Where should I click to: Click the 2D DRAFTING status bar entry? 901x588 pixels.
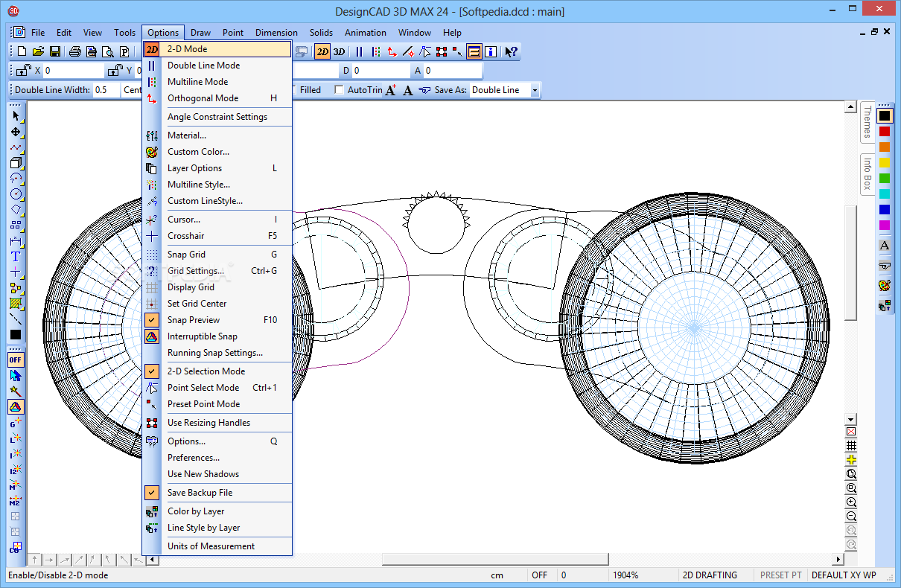point(710,575)
